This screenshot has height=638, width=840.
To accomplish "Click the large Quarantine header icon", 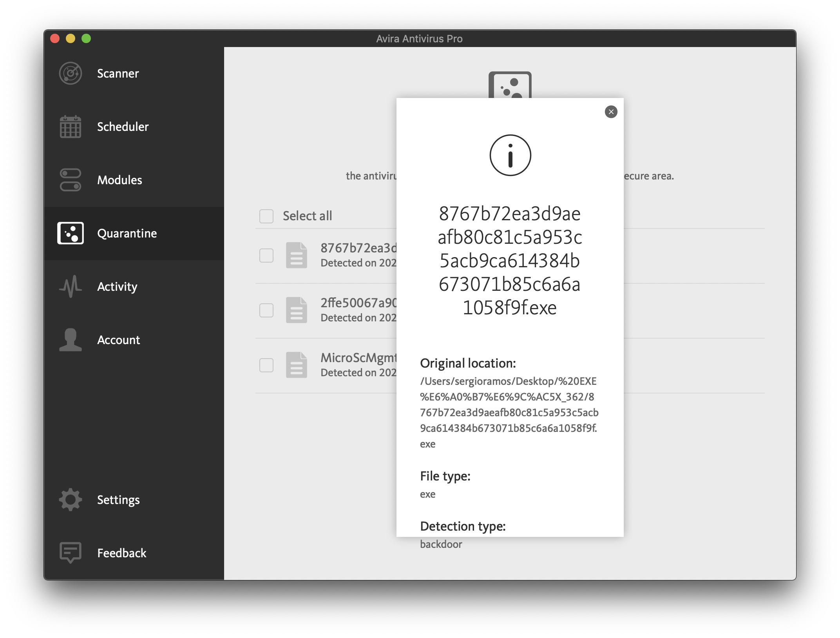I will [510, 85].
